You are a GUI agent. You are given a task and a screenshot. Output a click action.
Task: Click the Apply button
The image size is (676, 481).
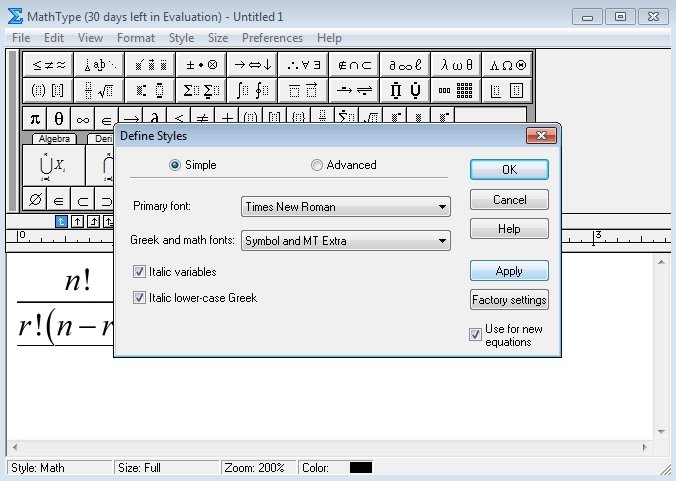coord(509,271)
